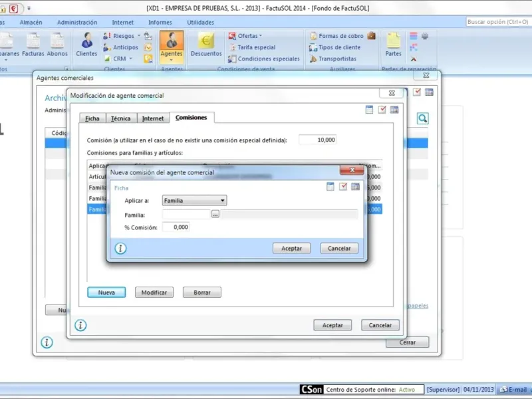Open the Descuentos euro icon

[x=206, y=45]
